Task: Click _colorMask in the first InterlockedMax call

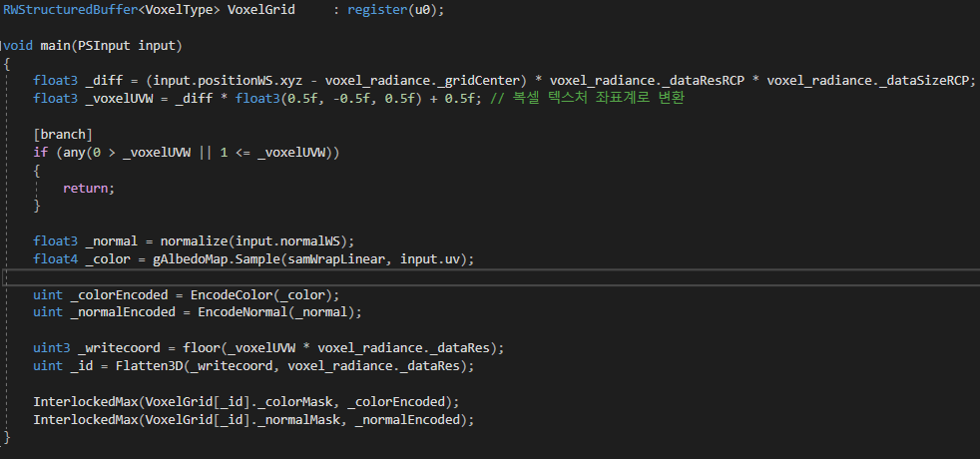Action: (295, 401)
